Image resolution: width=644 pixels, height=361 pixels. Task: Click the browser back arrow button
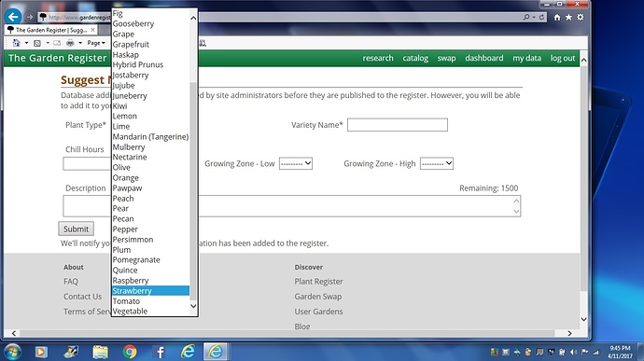[13, 17]
